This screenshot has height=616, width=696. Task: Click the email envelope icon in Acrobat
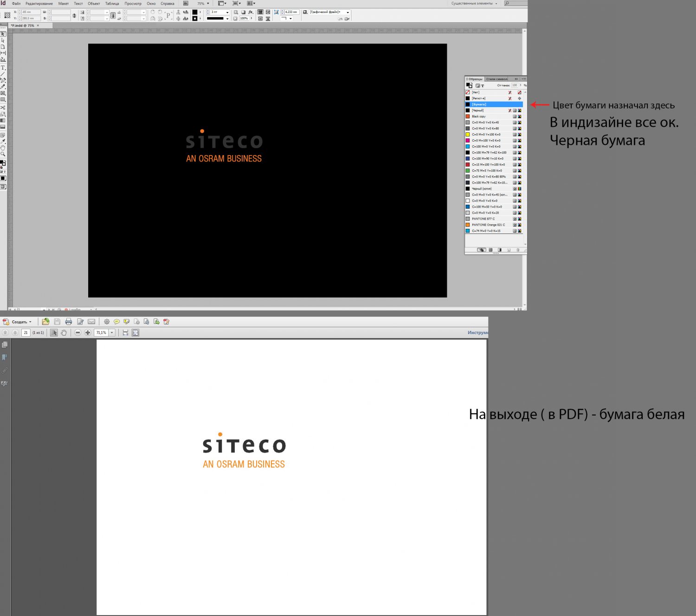(x=91, y=322)
